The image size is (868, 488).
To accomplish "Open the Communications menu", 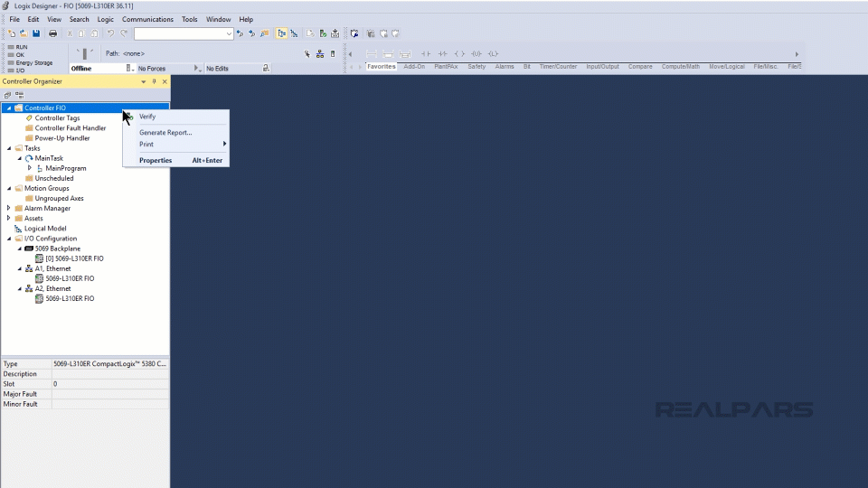I will click(147, 19).
